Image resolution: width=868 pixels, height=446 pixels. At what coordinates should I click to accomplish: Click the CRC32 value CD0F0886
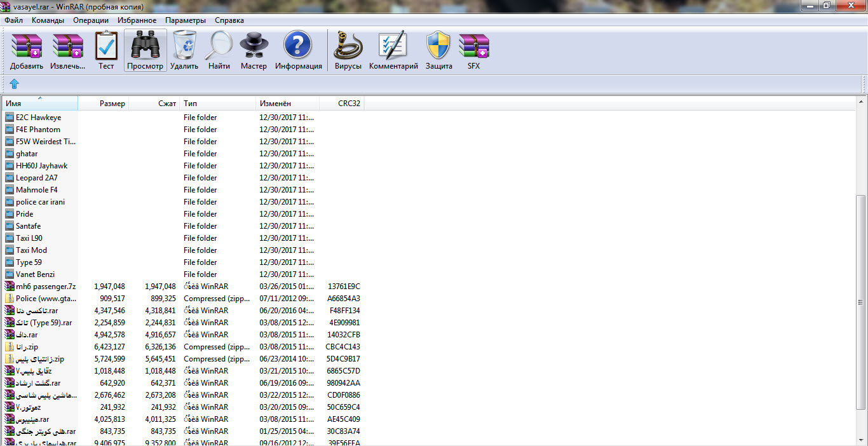coord(344,395)
